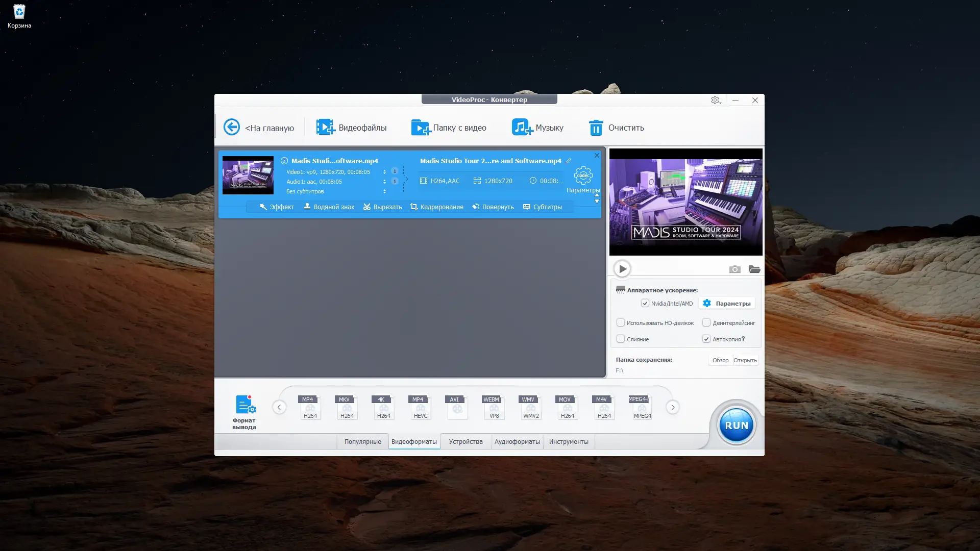Viewport: 980px width, 551px height.
Task: Select the WEBM VP8 format icon
Action: 494,408
